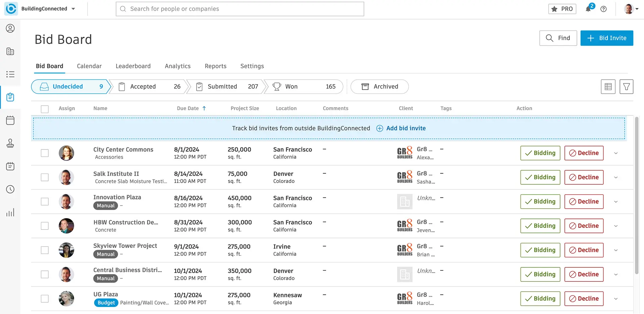
Task: Open assignee avatar for Salk Institute II
Action: click(66, 177)
